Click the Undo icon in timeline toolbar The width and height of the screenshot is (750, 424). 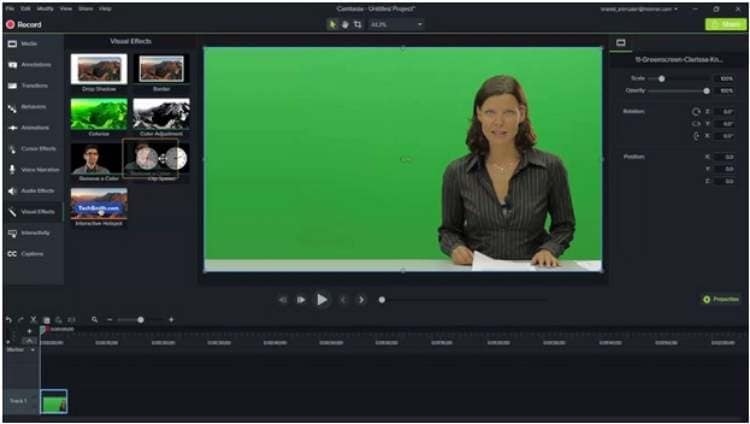pos(9,320)
